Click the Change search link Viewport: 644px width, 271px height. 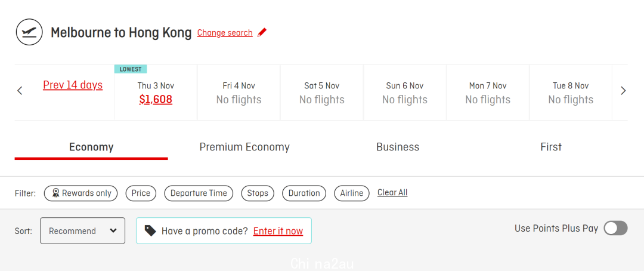tap(225, 33)
